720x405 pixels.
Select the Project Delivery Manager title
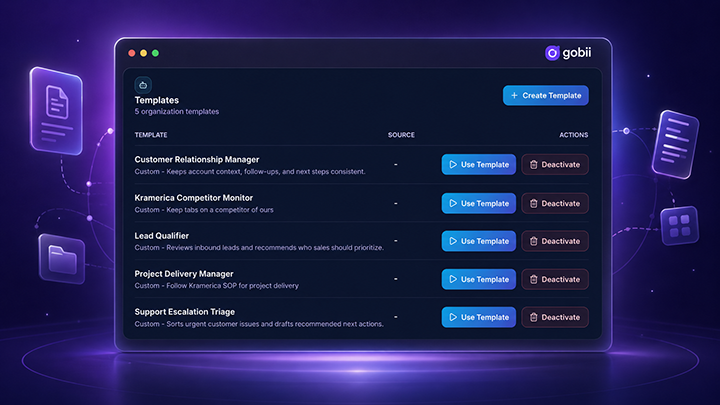pyautogui.click(x=184, y=274)
